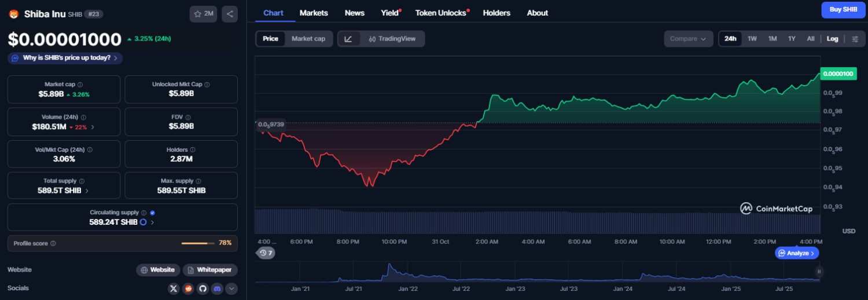Click the Unlocked Mkt Cap info icon
This screenshot has height=300, width=868.
(x=207, y=85)
